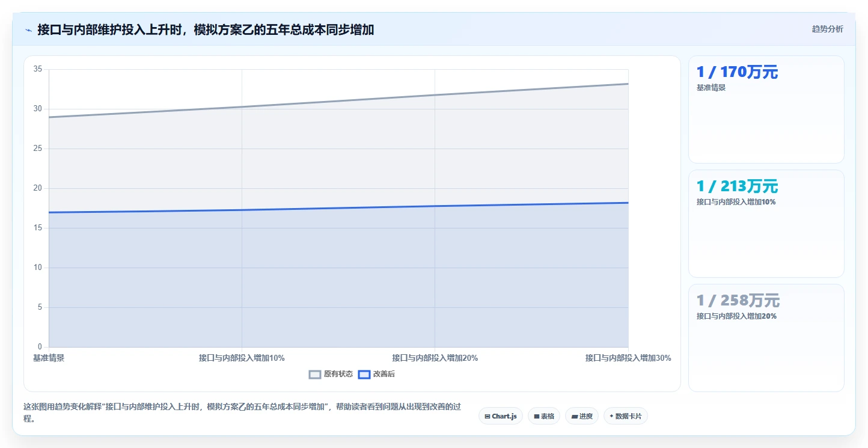Click the y-axis label 15
868x448 pixels.
coord(38,228)
